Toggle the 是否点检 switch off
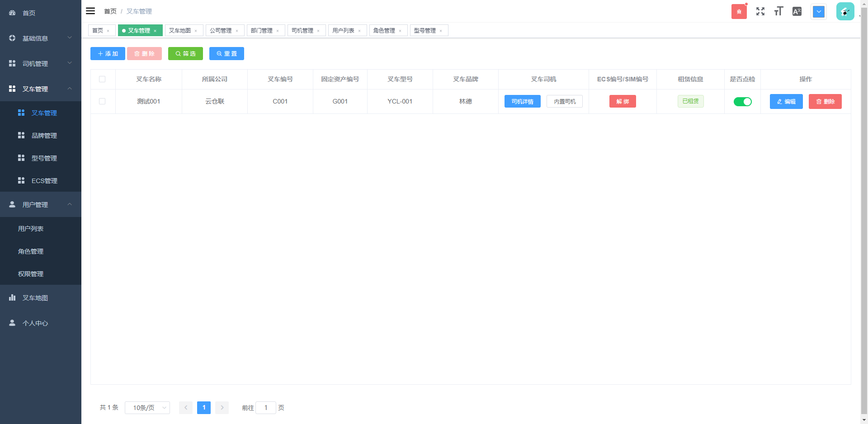 tap(742, 102)
